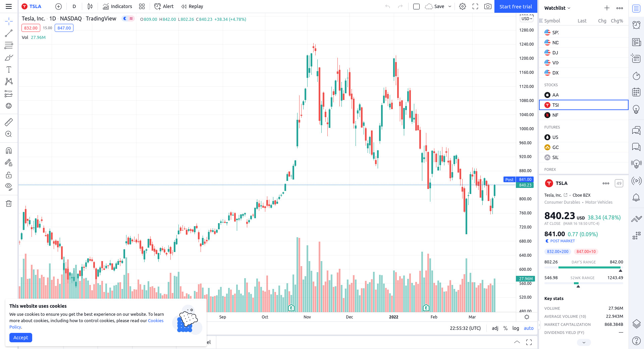Open the Save dropdown arrow
Image resolution: width=644 pixels, height=349 pixels.
click(x=450, y=6)
